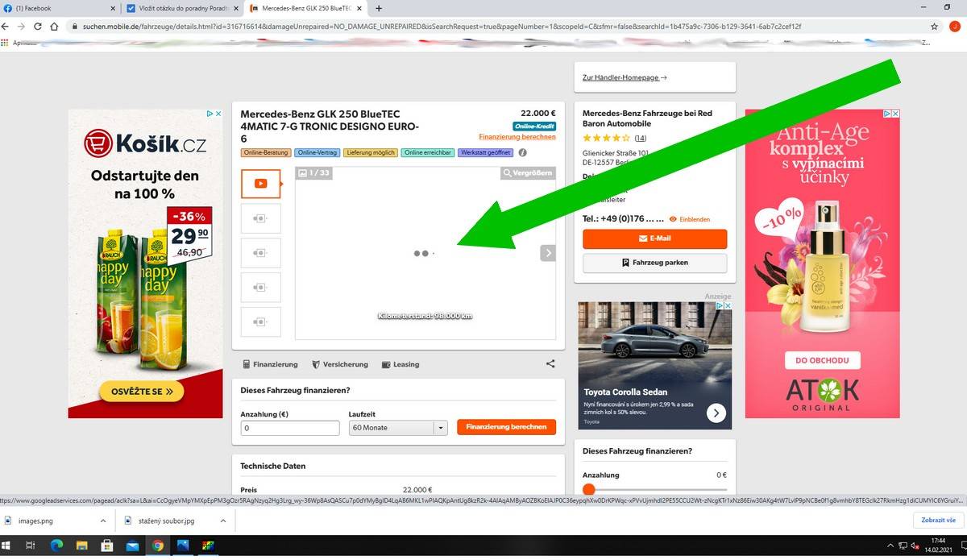Open the Versicherung tab
This screenshot has width=967, height=560.
(340, 364)
